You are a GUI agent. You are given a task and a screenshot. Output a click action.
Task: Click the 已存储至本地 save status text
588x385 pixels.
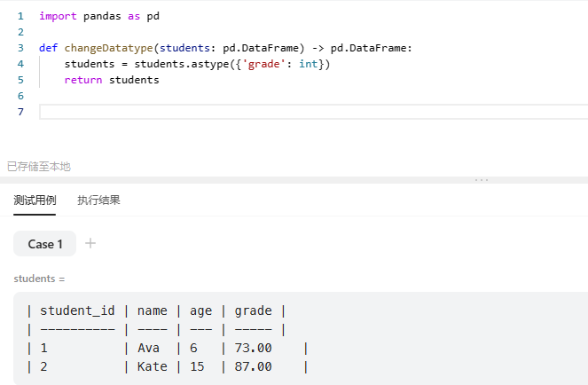point(39,166)
